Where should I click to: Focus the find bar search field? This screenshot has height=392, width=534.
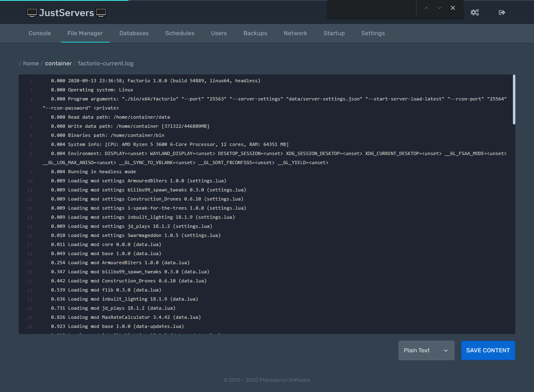(372, 8)
